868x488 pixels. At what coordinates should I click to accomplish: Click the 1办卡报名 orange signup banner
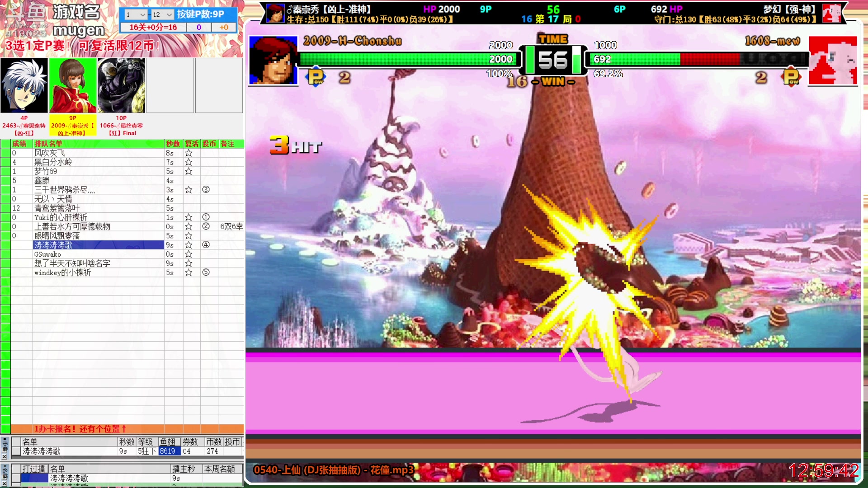point(127,429)
